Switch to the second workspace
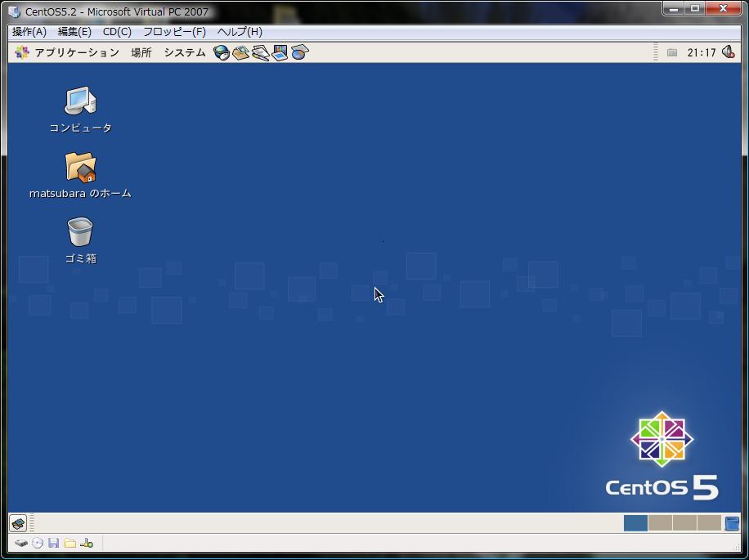The height and width of the screenshot is (560, 749). [660, 523]
